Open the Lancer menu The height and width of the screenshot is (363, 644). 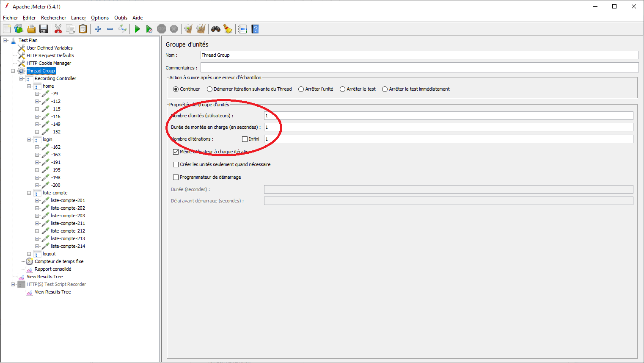78,18
